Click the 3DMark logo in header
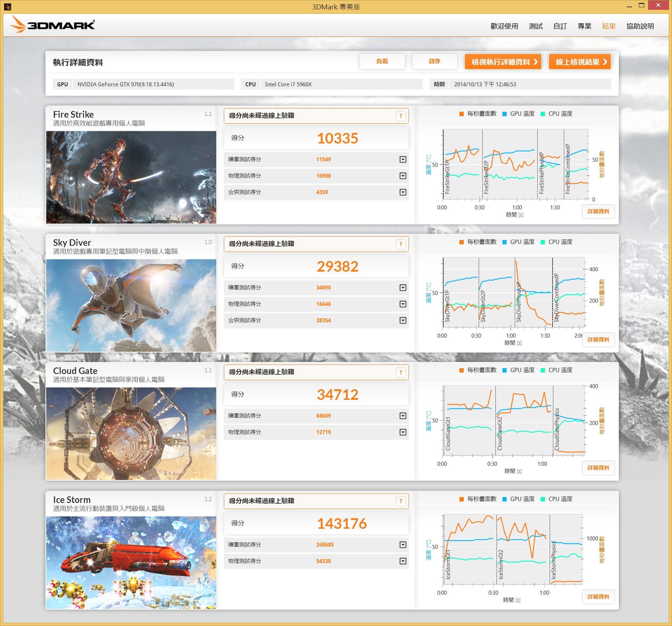Image resolution: width=672 pixels, height=626 pixels. (x=53, y=24)
